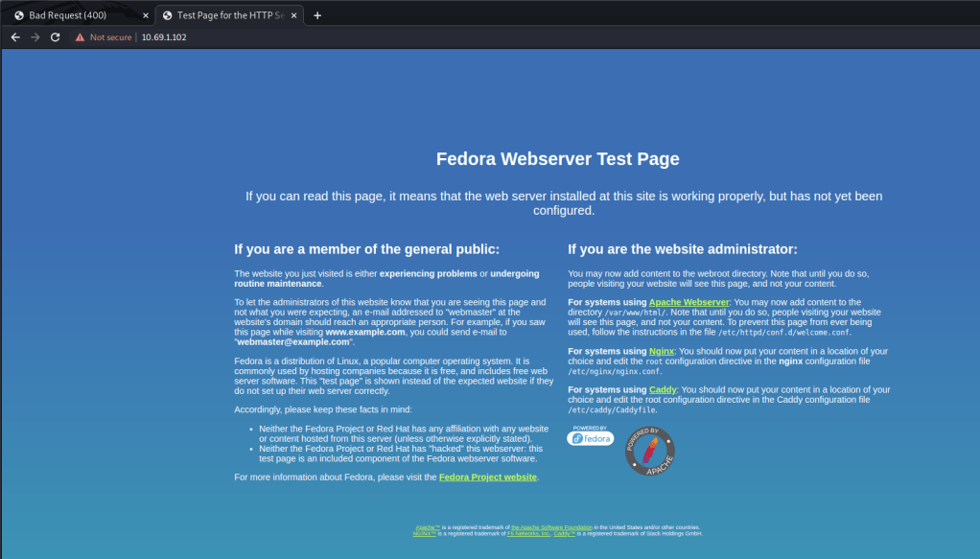Click the Not secure warning icon
Image resolution: width=980 pixels, height=559 pixels.
pyautogui.click(x=81, y=36)
